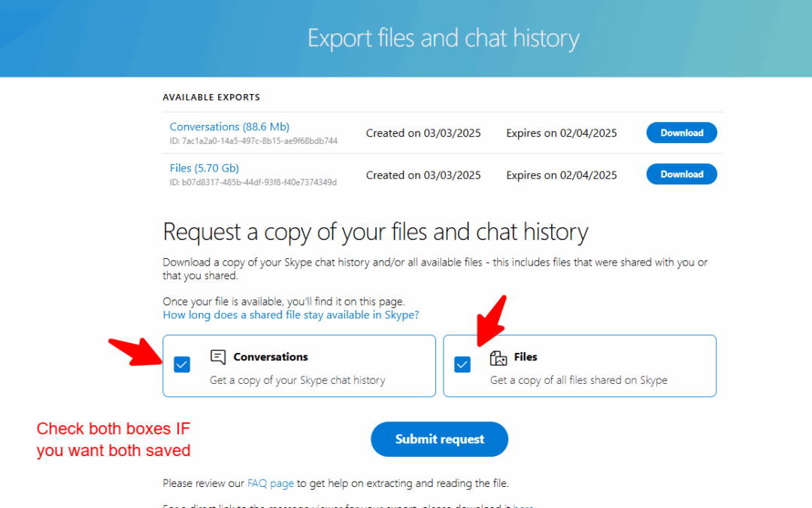
Task: Download the Files (5.70 Gb) export
Action: coord(681,174)
